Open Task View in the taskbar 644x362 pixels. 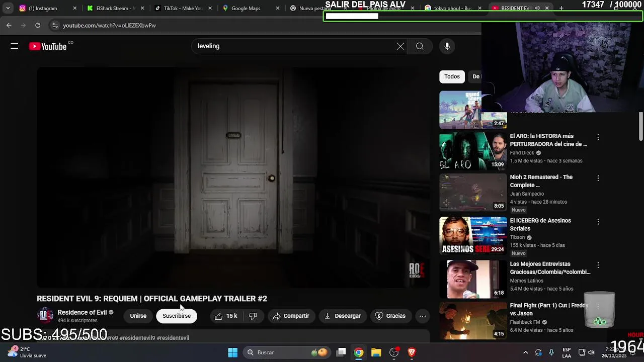coord(341,352)
